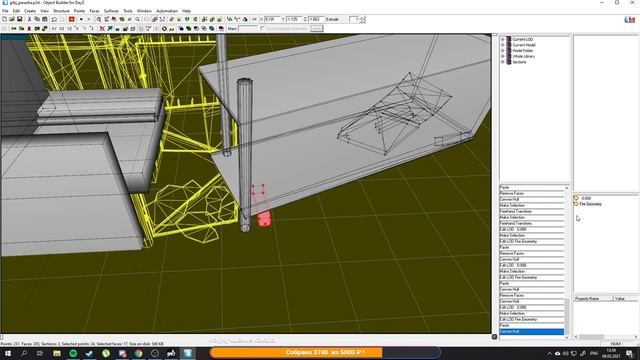Click the Fire Geometry LOD icon

tap(576, 204)
